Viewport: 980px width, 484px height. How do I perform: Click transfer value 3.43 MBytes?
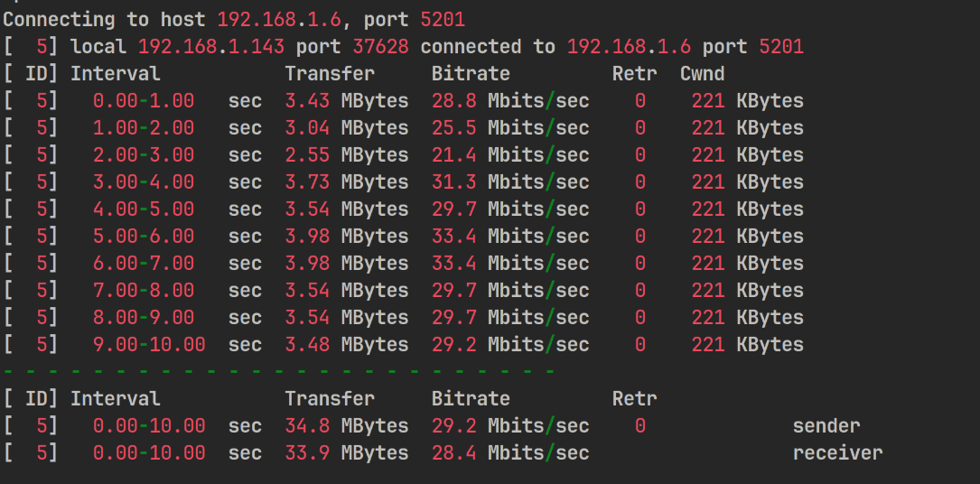[347, 100]
